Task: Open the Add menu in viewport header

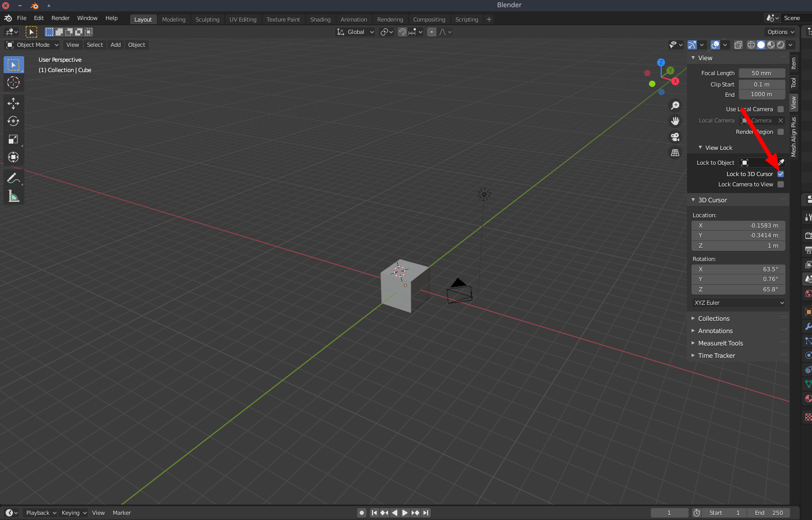Action: pos(116,45)
